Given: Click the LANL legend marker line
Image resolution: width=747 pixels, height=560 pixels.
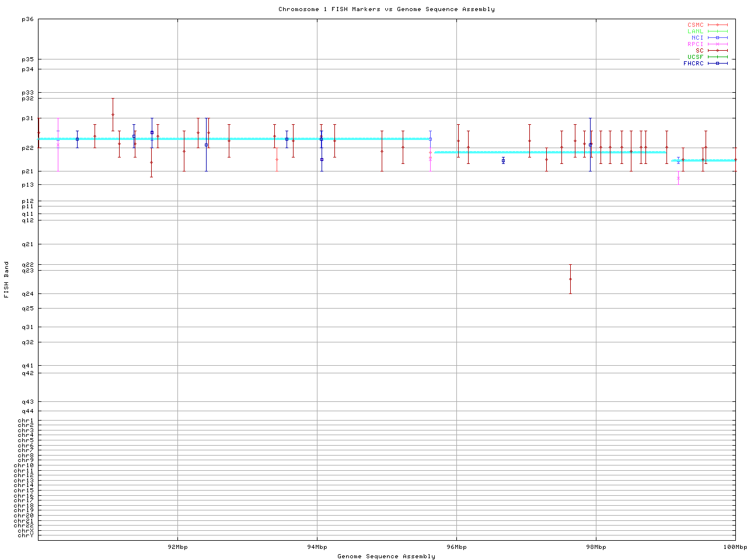Looking at the screenshot, I should 717,32.
